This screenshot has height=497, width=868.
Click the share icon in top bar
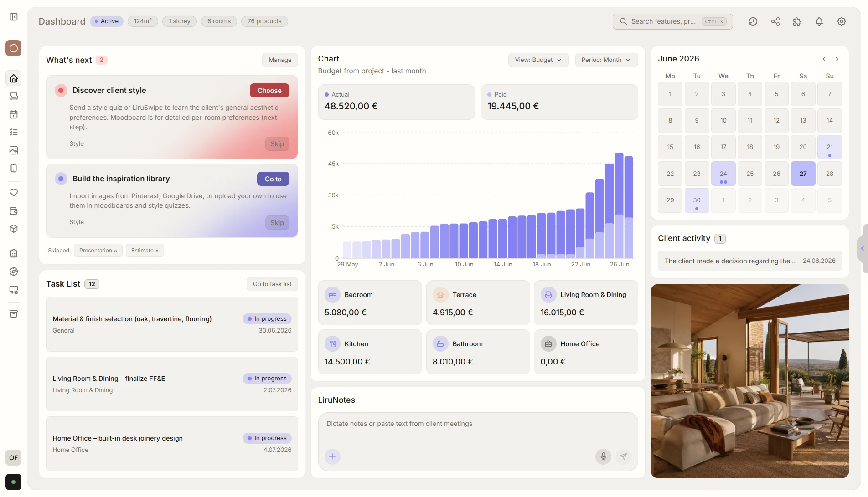pos(775,21)
